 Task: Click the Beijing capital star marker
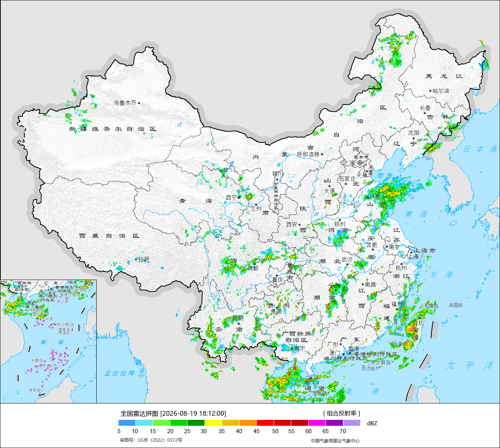360,163
